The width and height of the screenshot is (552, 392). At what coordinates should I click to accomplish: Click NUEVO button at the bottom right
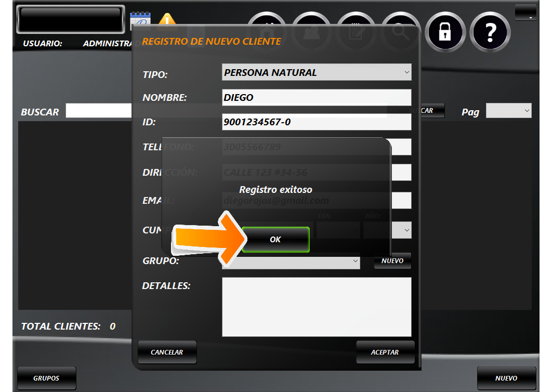pos(506,378)
